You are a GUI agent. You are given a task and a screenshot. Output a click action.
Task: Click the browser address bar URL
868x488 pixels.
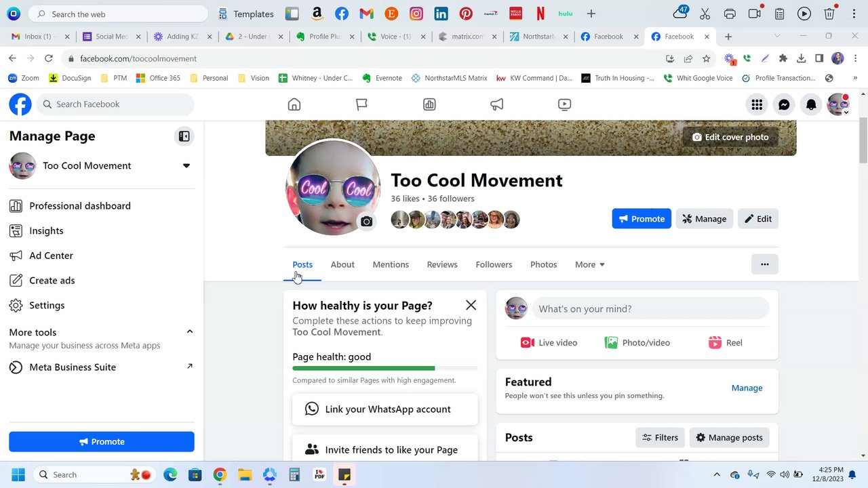138,58
